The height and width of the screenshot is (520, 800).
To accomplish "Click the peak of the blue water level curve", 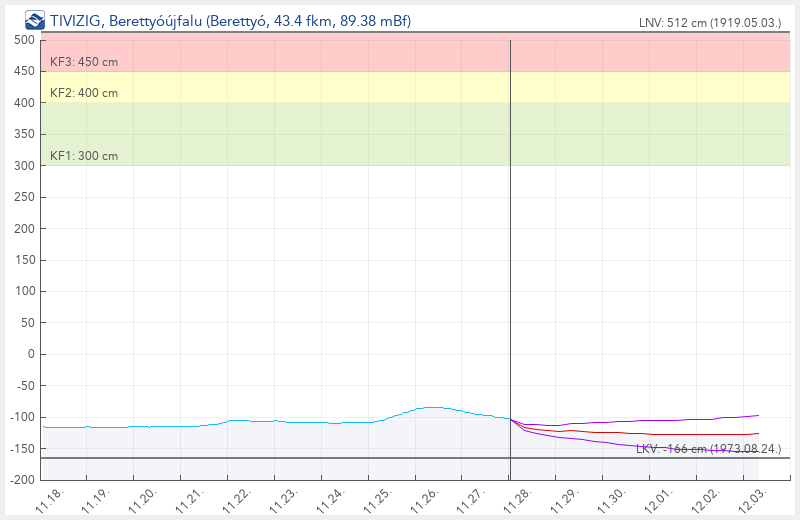I will pos(430,407).
